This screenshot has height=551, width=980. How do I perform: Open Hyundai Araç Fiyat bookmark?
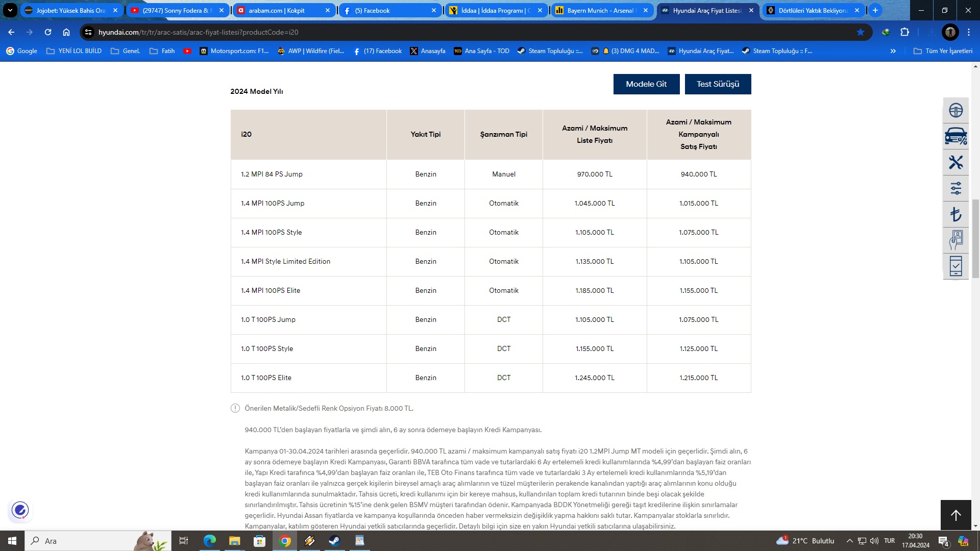701,51
